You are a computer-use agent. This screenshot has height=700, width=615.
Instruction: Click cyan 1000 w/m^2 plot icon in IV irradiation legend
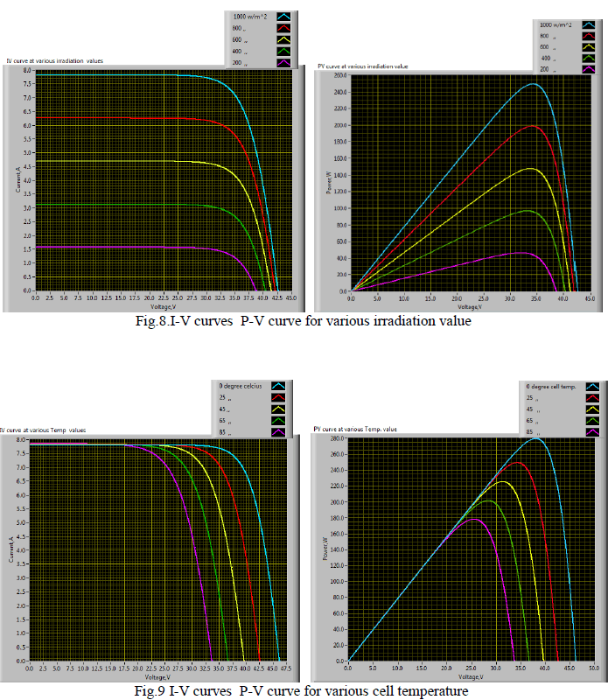[x=283, y=16]
